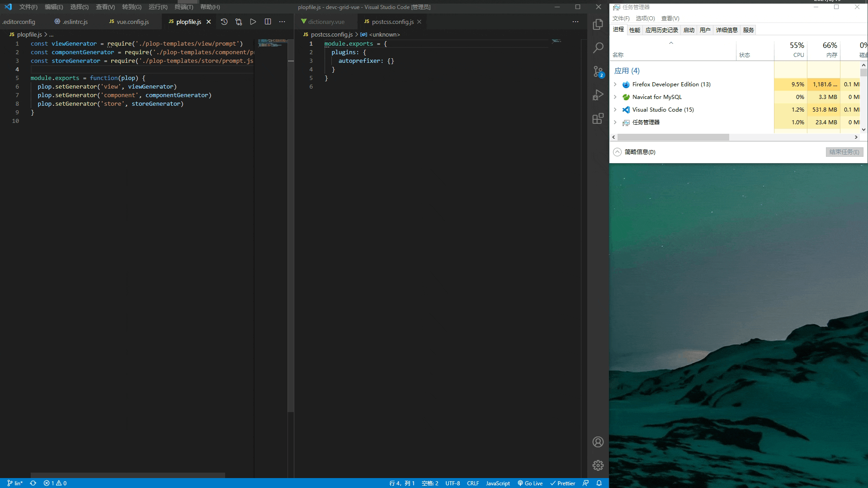Open the Explorer view in activity bar
Image resolution: width=868 pixels, height=488 pixels.
[598, 24]
